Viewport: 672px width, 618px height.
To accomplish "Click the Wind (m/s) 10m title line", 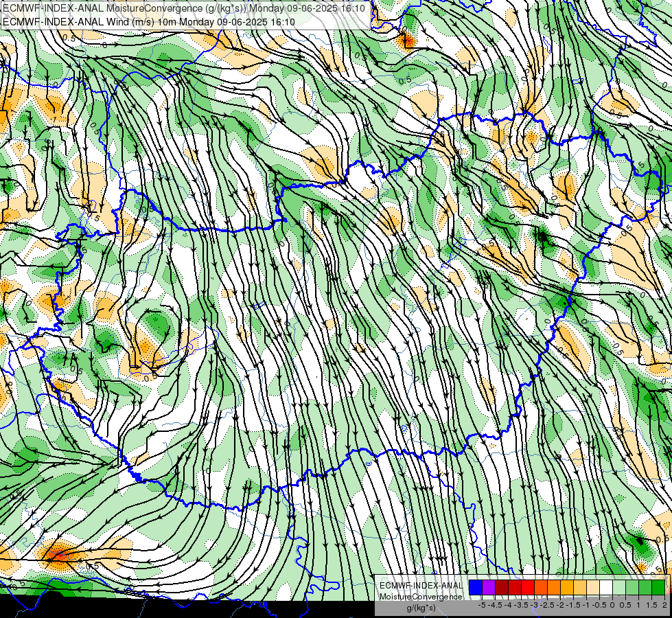I will pos(149,21).
